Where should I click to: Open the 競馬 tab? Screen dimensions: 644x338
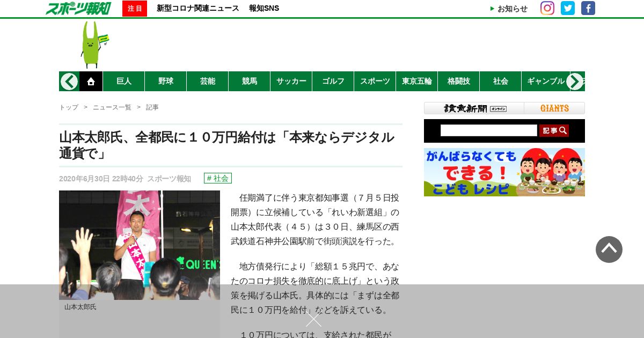click(x=250, y=82)
